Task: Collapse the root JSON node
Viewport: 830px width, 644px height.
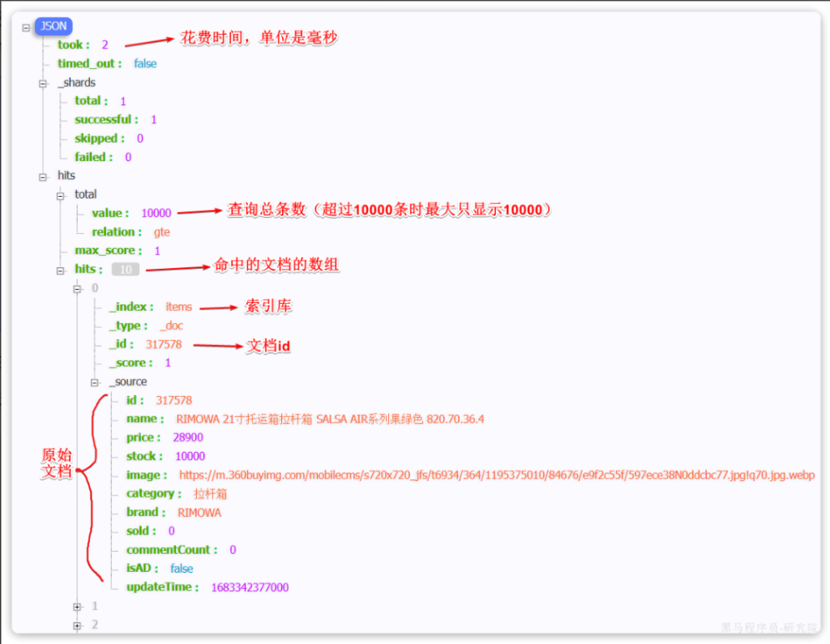Action: 27,27
